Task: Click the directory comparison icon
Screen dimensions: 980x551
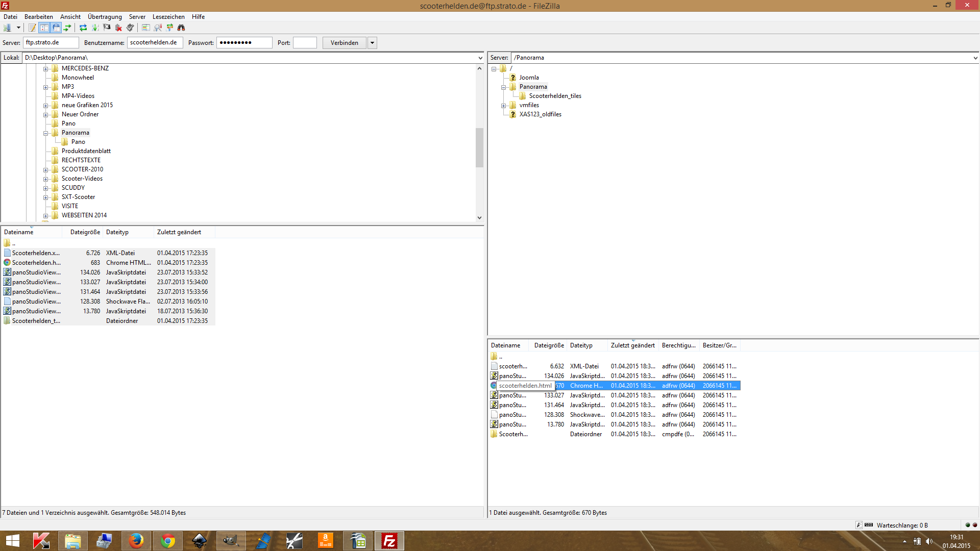Action: tap(158, 28)
